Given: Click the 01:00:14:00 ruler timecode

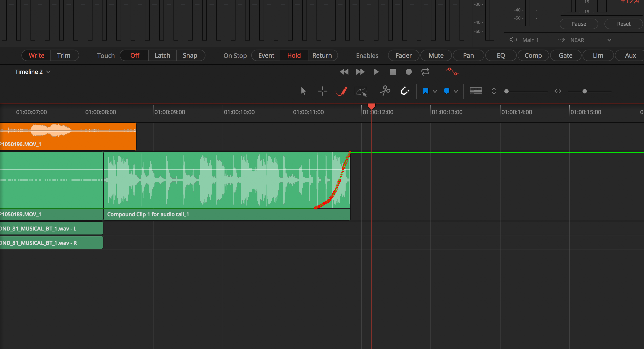Looking at the screenshot, I should pos(516,112).
